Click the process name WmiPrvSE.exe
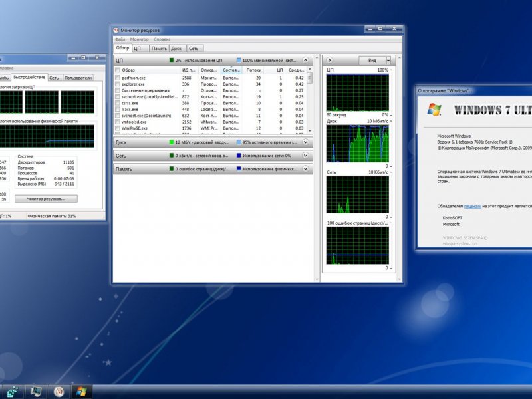Image resolution: width=532 pixels, height=399 pixels. coord(135,128)
